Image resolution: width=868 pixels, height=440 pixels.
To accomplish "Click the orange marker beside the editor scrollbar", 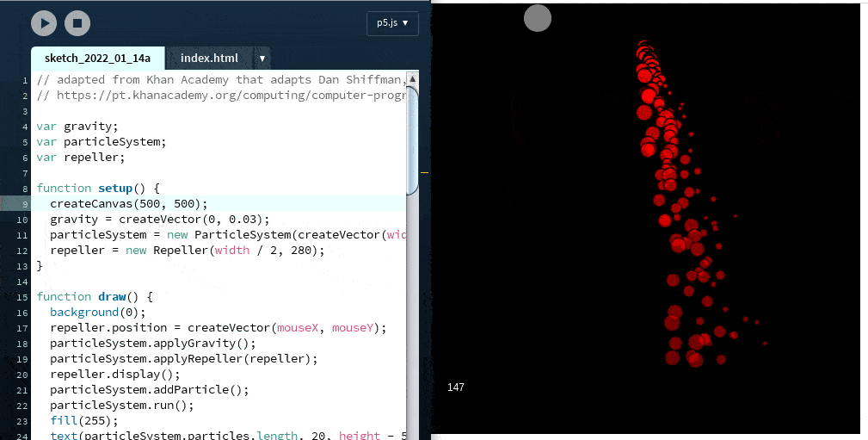I will click(424, 173).
